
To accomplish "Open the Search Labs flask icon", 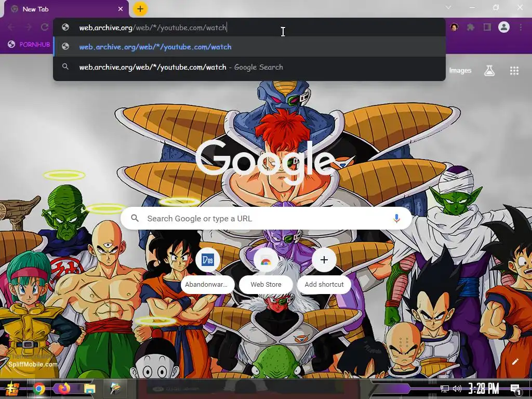I will coord(489,71).
